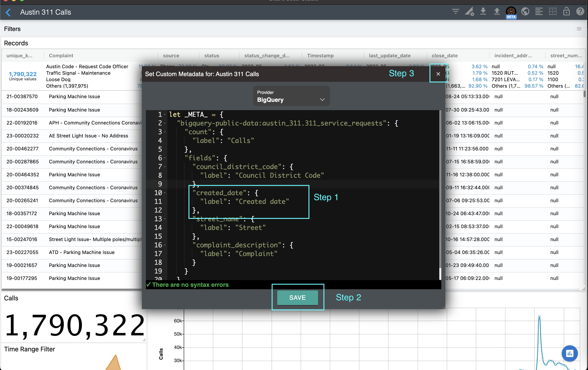
Task: Click the dotted grid layout icon
Action: 553,12
